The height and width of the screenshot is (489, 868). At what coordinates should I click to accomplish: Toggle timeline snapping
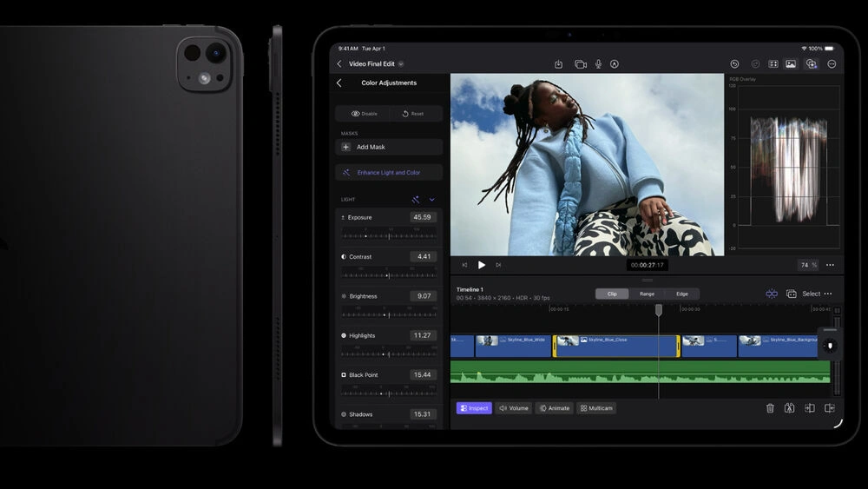pyautogui.click(x=772, y=294)
